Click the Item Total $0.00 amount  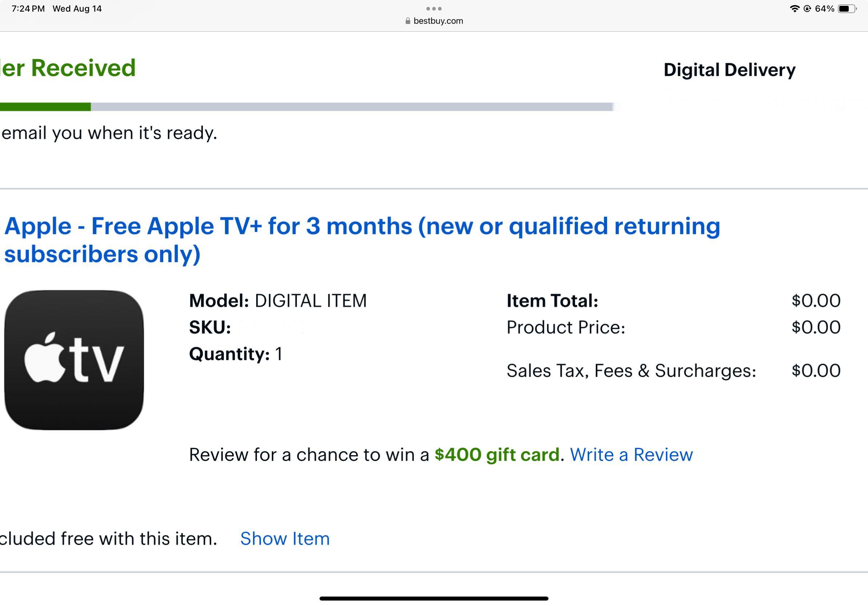[816, 301]
